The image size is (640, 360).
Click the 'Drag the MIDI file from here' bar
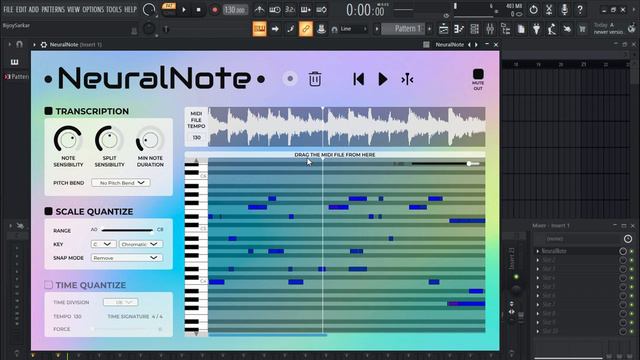(335, 155)
